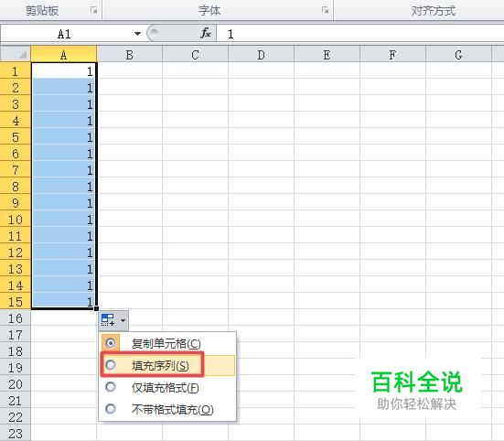The width and height of the screenshot is (504, 441).
Task: Select column A header
Action: pos(64,55)
